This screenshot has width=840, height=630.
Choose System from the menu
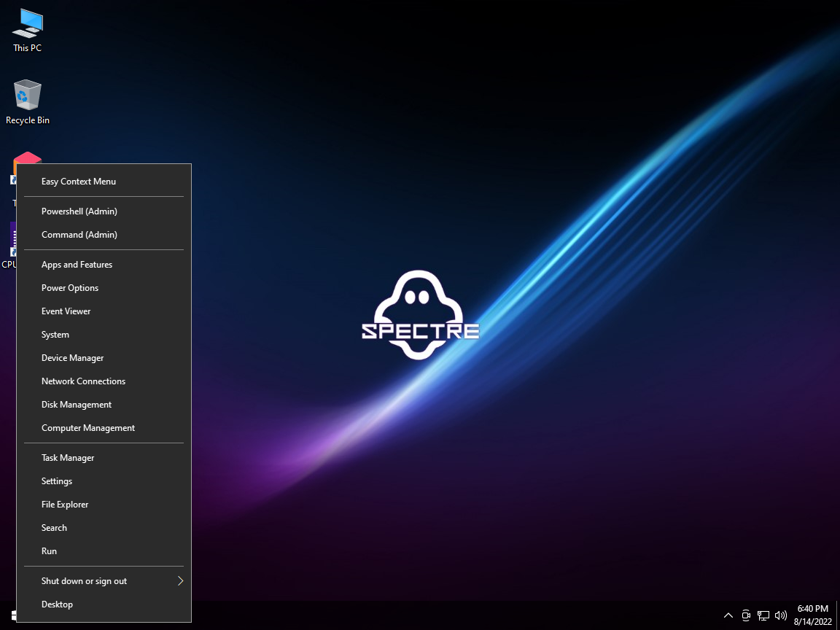pyautogui.click(x=104, y=335)
